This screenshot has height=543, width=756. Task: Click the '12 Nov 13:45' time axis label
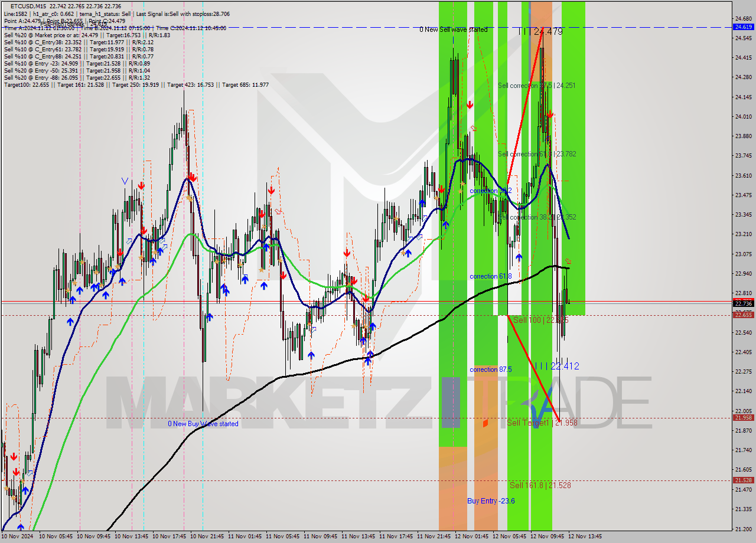pyautogui.click(x=585, y=537)
